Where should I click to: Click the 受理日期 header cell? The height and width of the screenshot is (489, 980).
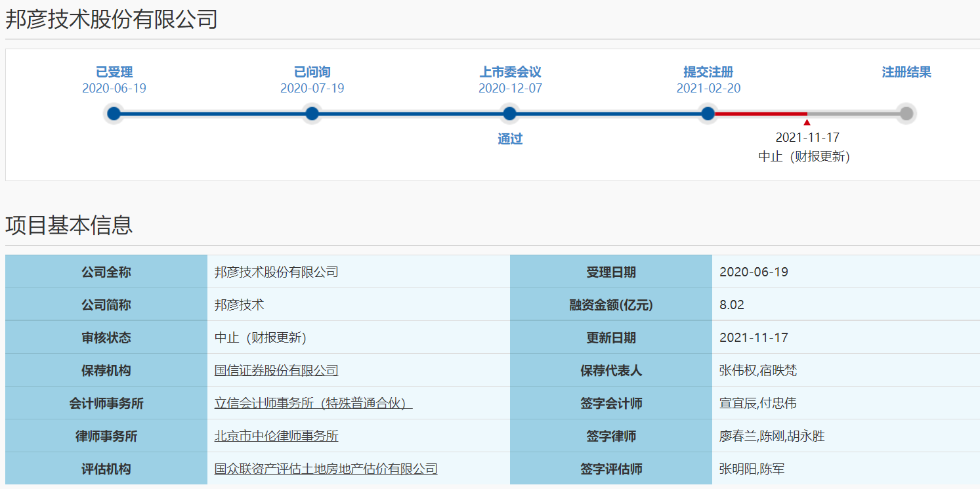point(611,272)
